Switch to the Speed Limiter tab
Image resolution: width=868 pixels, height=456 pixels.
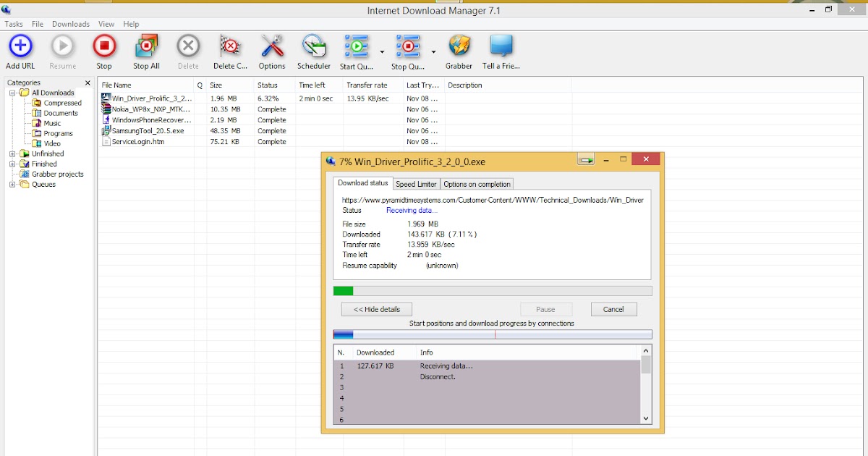(x=416, y=184)
